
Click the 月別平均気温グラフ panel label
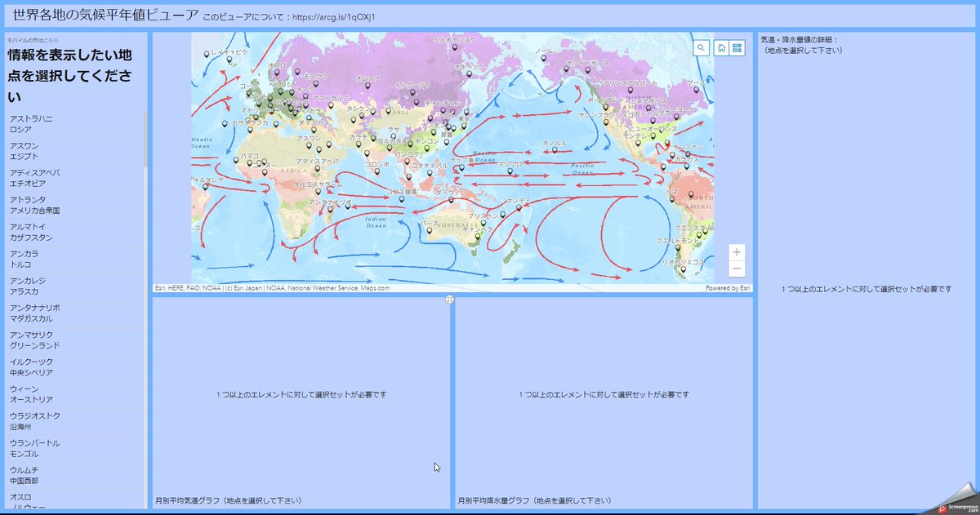tap(228, 500)
